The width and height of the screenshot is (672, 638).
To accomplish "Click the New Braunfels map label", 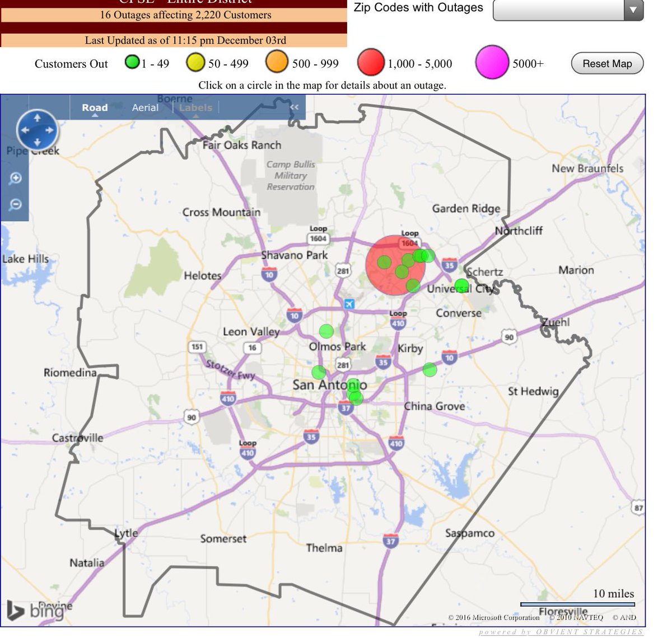I will [587, 168].
